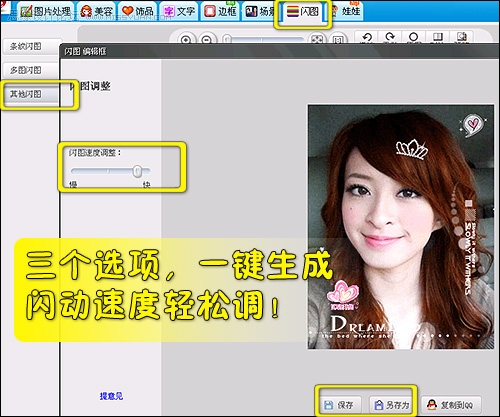500x417 pixels.
Task: Select the 文字 tab
Action: (179, 12)
